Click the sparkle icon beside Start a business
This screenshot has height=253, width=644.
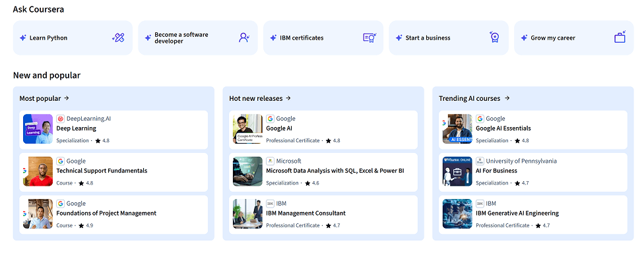(x=399, y=38)
